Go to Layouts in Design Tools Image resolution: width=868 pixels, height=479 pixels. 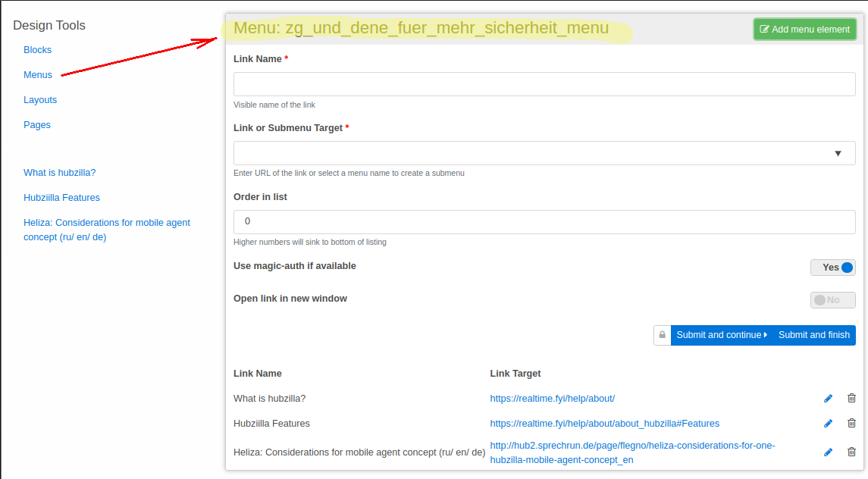(40, 100)
